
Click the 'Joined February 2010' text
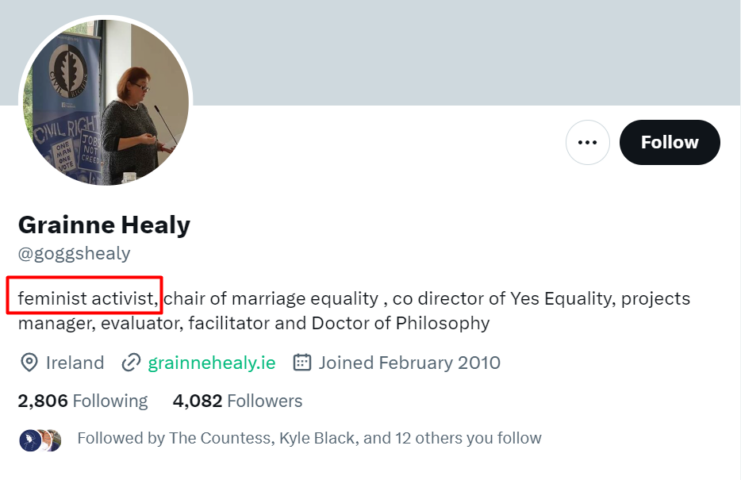pos(409,362)
